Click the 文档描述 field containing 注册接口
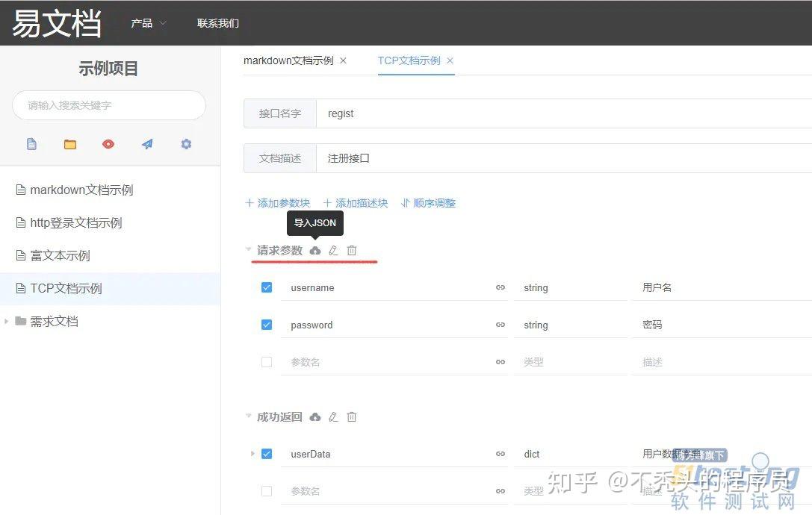The width and height of the screenshot is (812, 515). (x=564, y=158)
